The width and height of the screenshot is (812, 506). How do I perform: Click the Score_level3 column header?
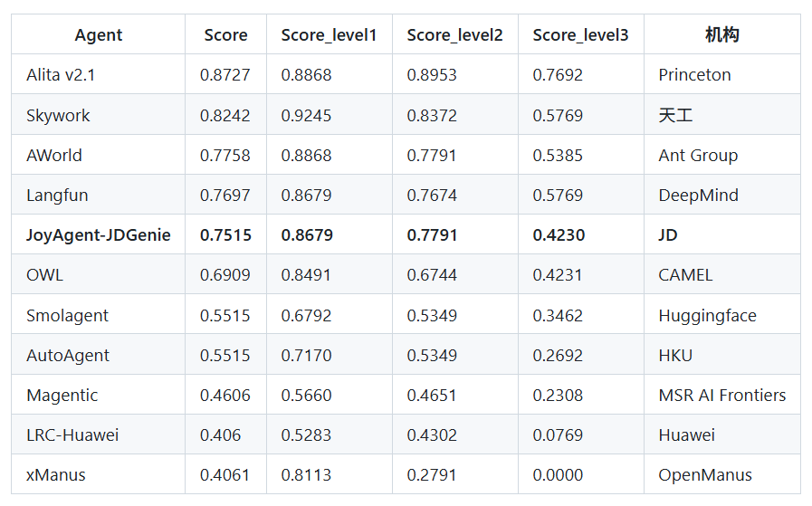(581, 34)
